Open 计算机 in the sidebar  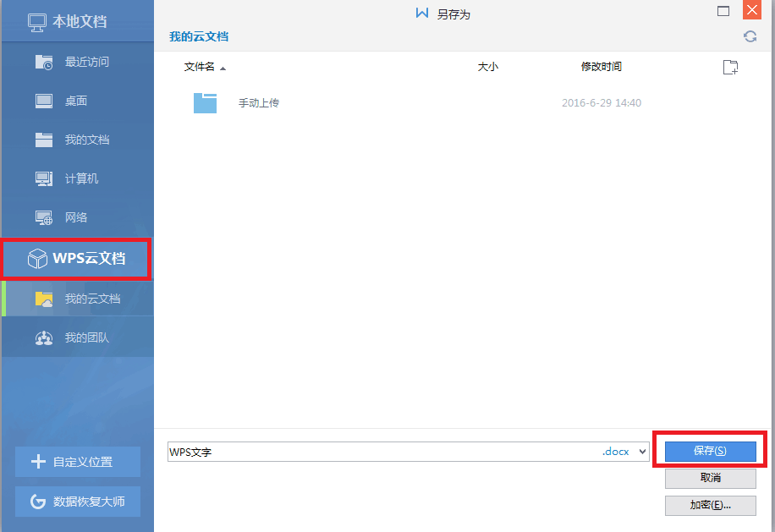pyautogui.click(x=78, y=178)
